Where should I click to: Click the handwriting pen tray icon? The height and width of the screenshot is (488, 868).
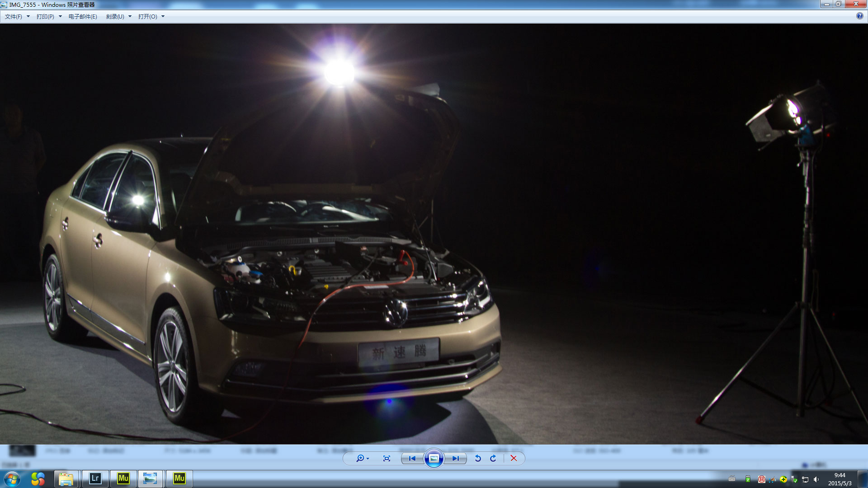click(x=772, y=479)
